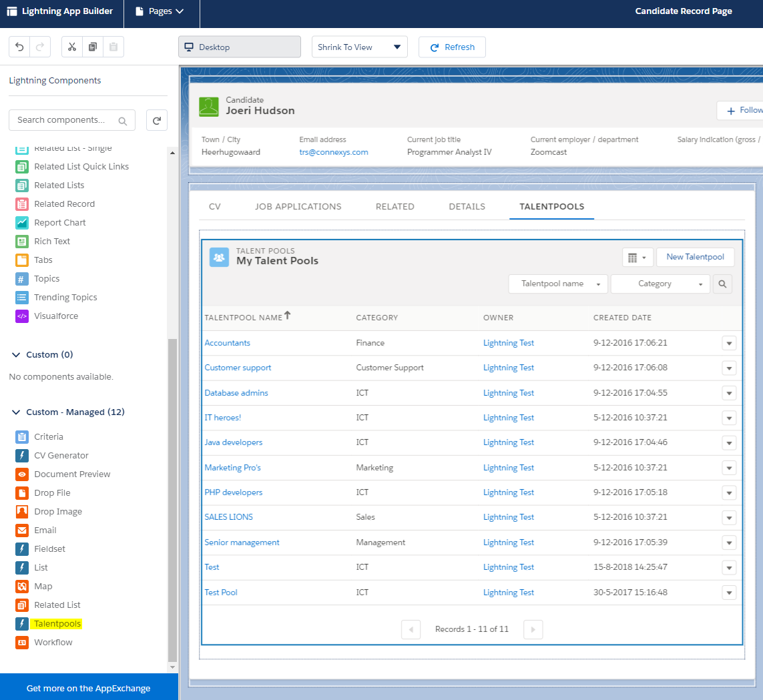Open the Desktop form factor selector

[240, 47]
